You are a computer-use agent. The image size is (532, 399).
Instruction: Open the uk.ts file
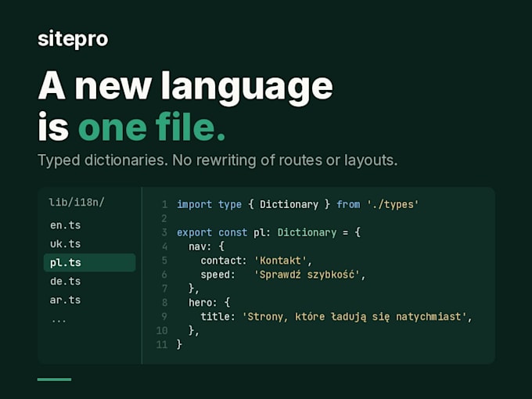pyautogui.click(x=66, y=244)
